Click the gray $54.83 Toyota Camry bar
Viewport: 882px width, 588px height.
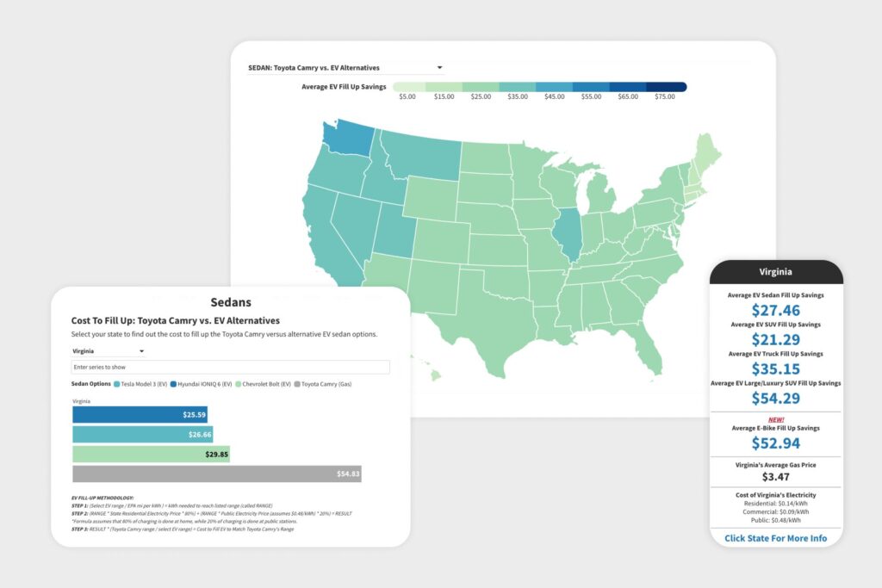(216, 474)
